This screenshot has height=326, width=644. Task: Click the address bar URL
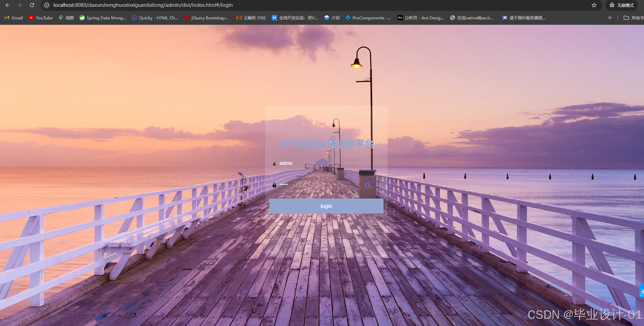(143, 5)
